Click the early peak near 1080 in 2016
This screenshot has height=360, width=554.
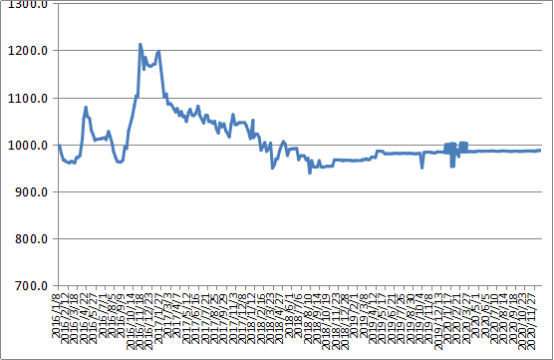click(x=86, y=107)
